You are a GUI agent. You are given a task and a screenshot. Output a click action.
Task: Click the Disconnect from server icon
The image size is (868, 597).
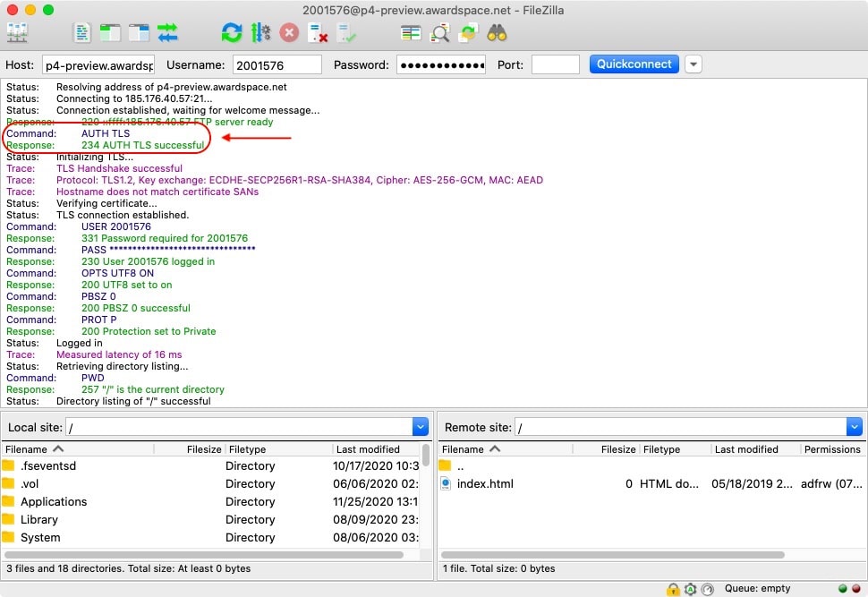[315, 32]
